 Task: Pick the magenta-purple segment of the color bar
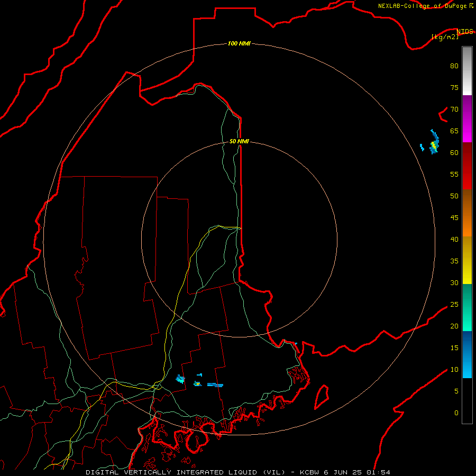[x=467, y=118]
